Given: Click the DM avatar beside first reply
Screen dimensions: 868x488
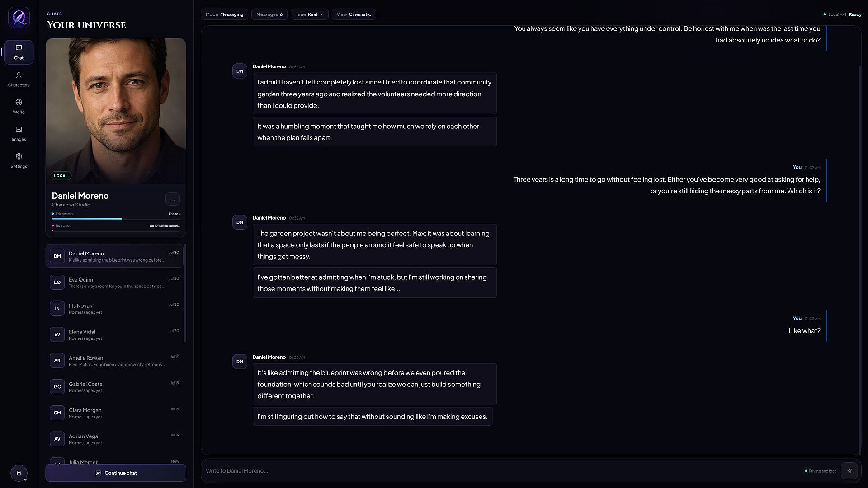Looking at the screenshot, I should pyautogui.click(x=240, y=71).
